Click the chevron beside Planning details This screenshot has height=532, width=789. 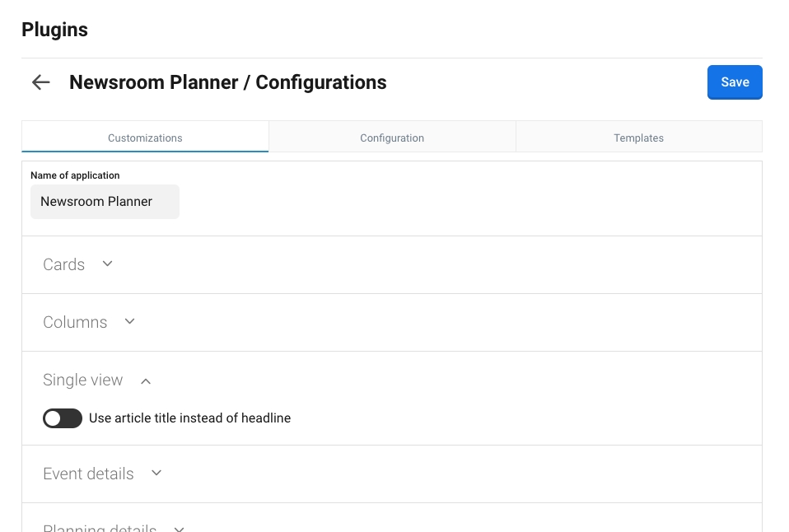[x=180, y=528]
